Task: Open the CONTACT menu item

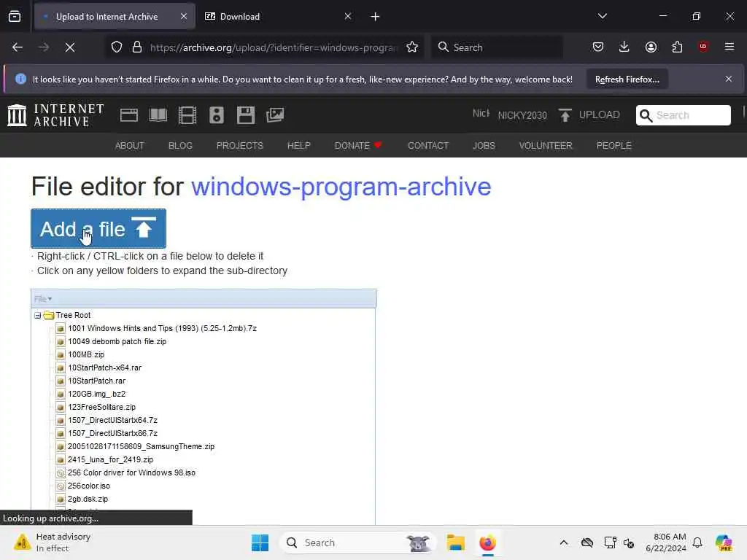Action: click(x=428, y=146)
